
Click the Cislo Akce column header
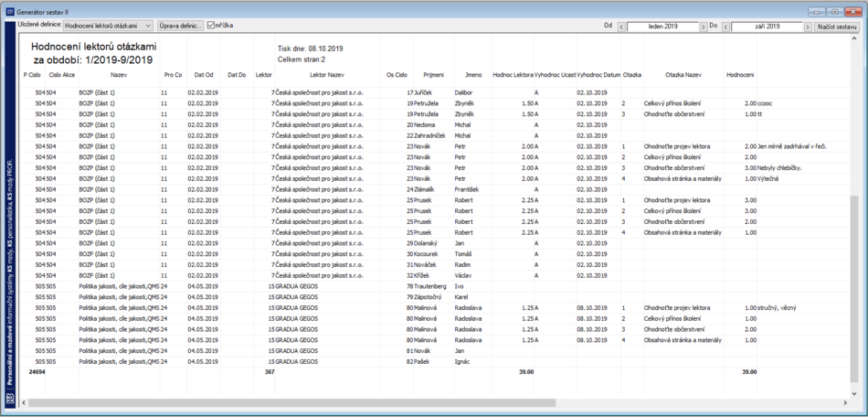pyautogui.click(x=62, y=75)
